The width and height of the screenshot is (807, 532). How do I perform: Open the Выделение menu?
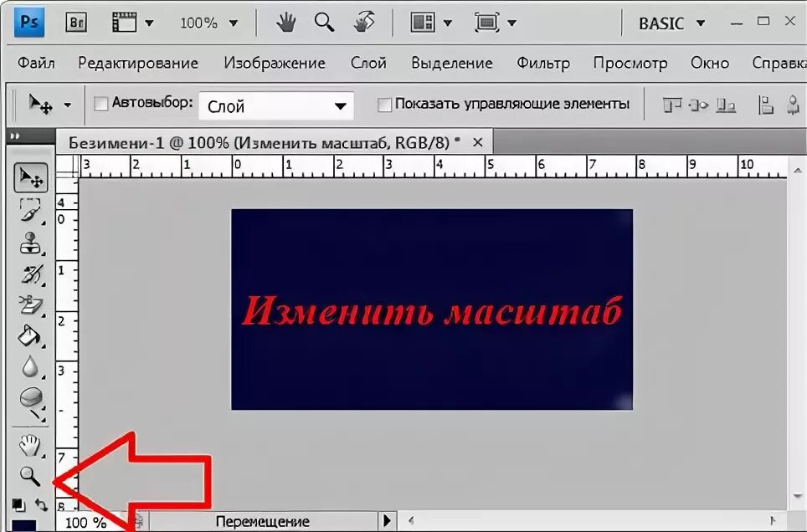click(x=452, y=64)
